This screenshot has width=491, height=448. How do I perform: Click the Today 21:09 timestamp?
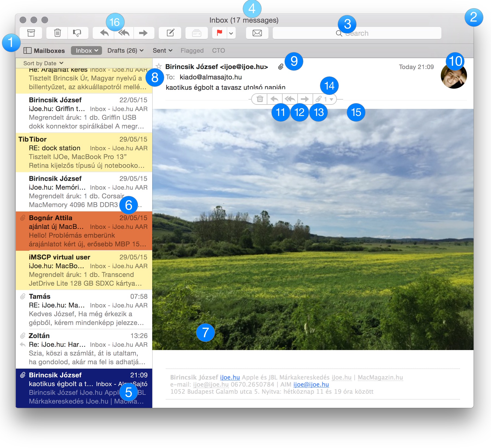(x=416, y=67)
